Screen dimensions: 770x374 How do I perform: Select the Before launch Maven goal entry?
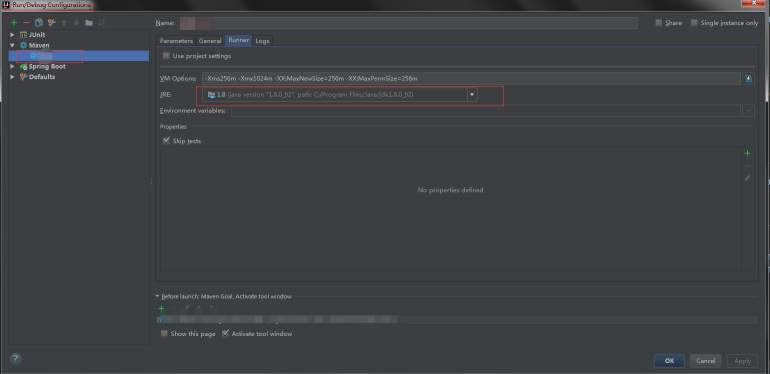pos(457,320)
